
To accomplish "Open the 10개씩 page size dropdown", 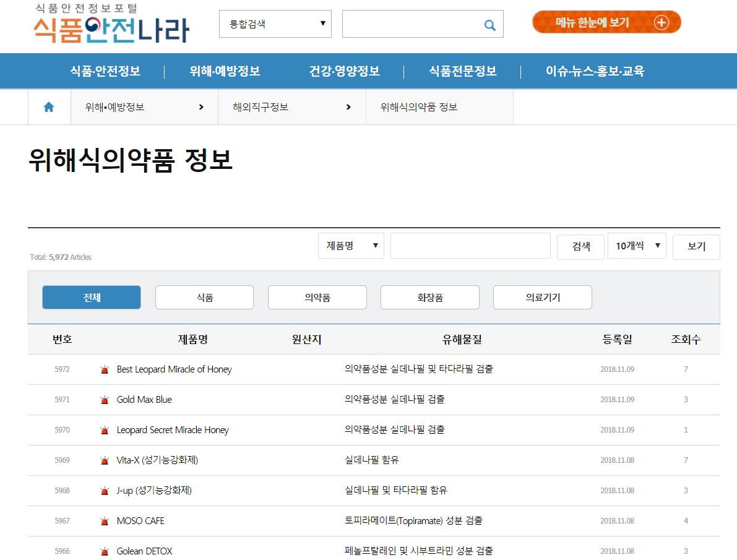I will coord(637,246).
